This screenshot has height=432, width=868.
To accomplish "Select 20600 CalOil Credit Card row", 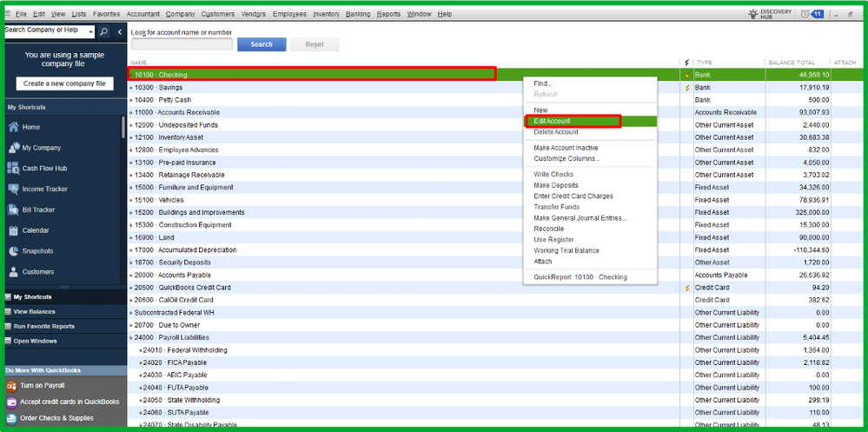I will coord(494,300).
